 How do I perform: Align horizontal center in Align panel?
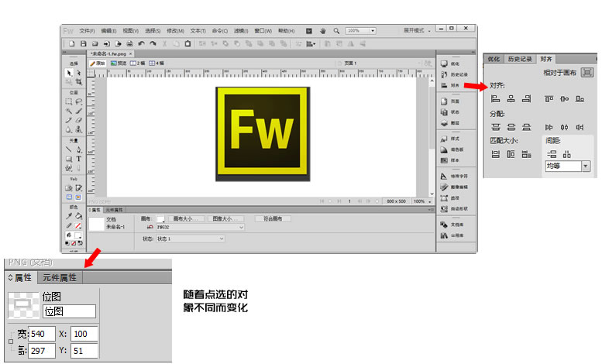(511, 99)
